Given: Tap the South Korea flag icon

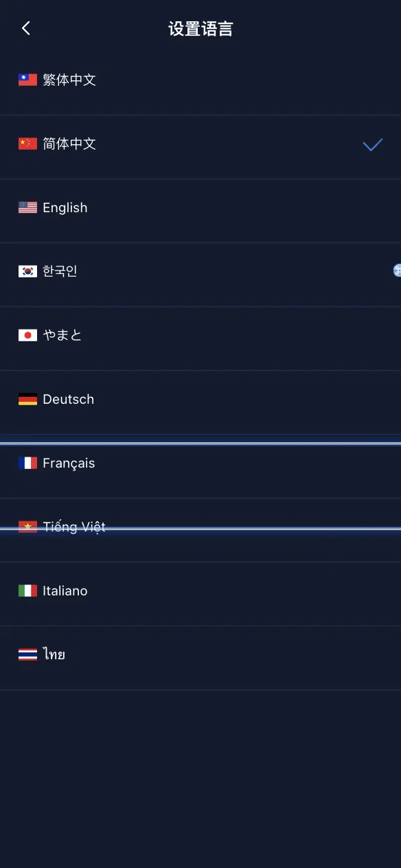Looking at the screenshot, I should [27, 271].
